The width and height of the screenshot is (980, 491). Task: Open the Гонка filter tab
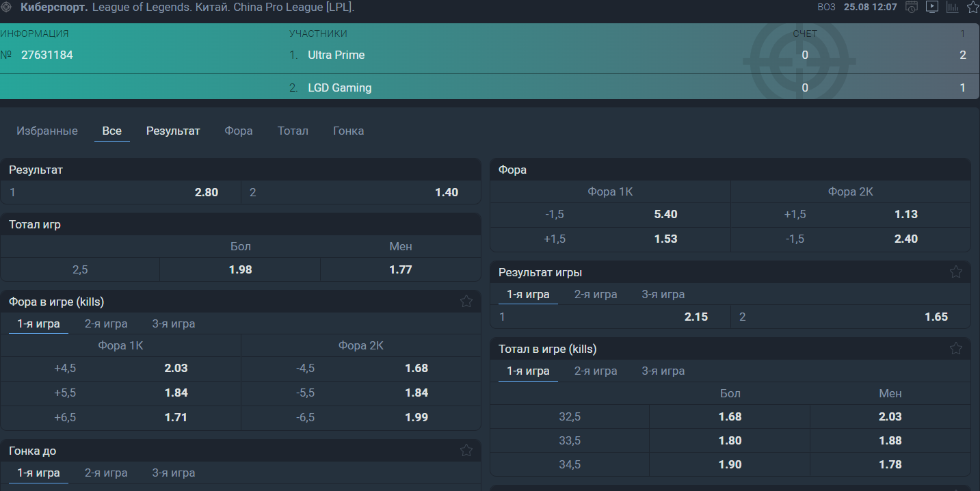point(348,131)
